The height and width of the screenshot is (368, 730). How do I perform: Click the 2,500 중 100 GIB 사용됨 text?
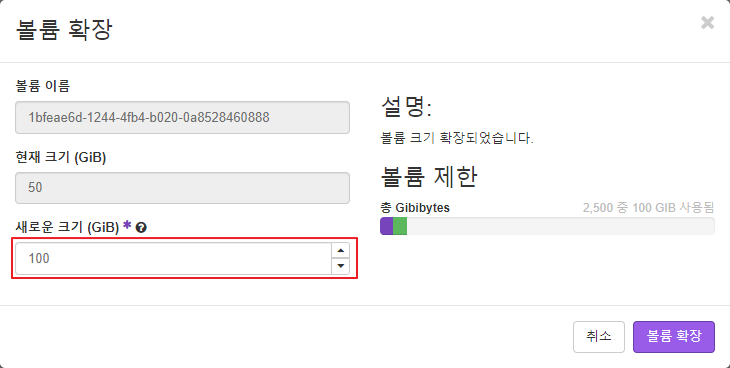(648, 207)
